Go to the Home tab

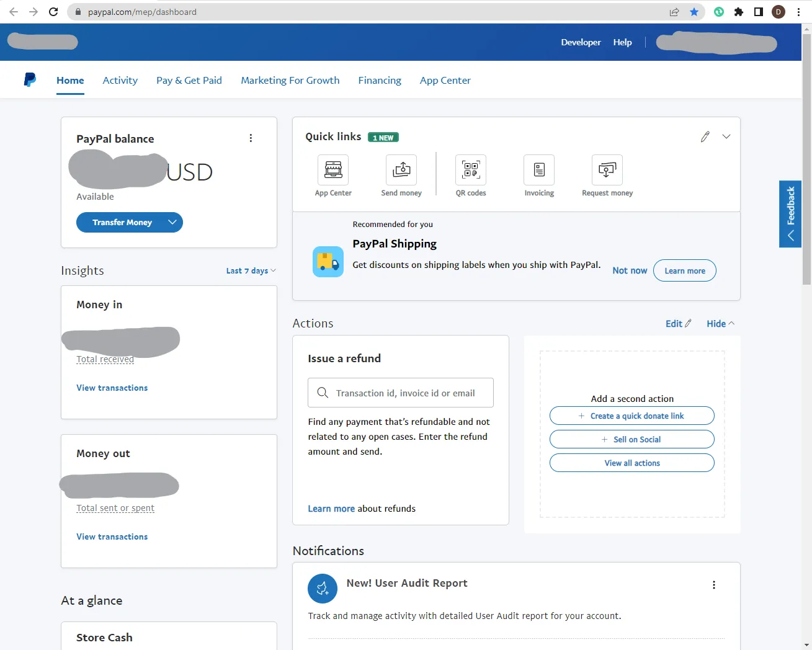point(70,80)
